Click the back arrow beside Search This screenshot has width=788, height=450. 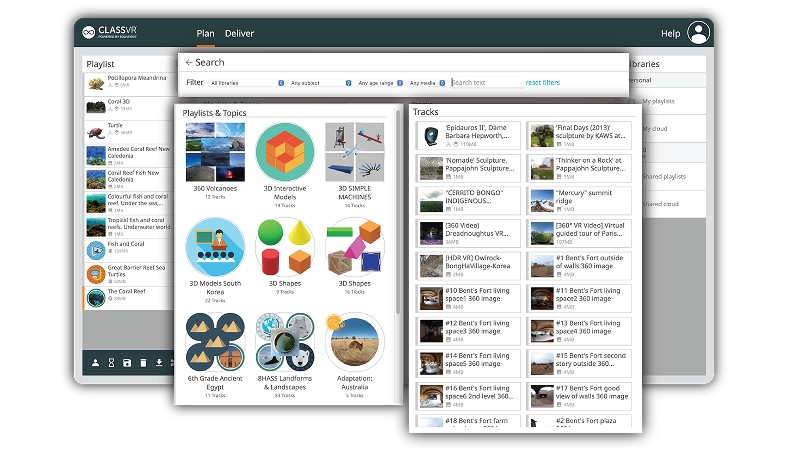(x=188, y=62)
